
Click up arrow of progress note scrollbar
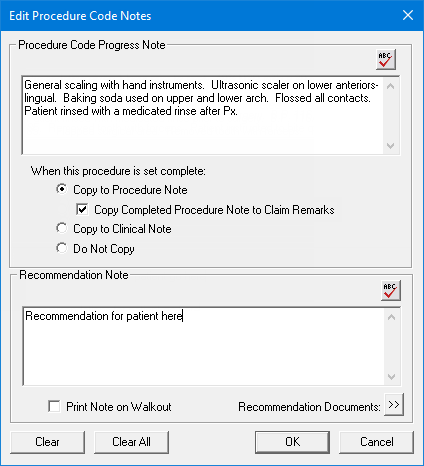[391, 86]
